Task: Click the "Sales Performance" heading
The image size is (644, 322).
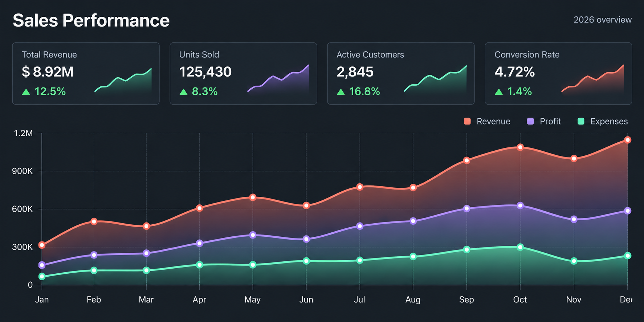Action: tap(91, 20)
